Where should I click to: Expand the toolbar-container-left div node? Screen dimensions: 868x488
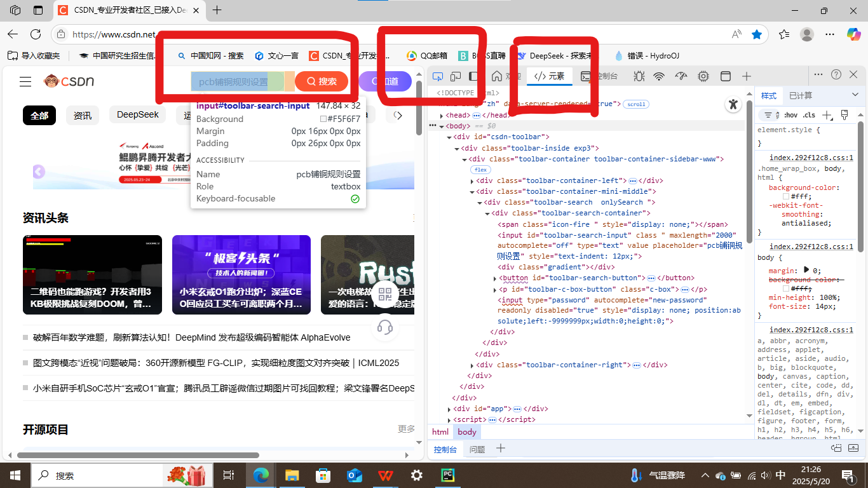[x=471, y=180]
